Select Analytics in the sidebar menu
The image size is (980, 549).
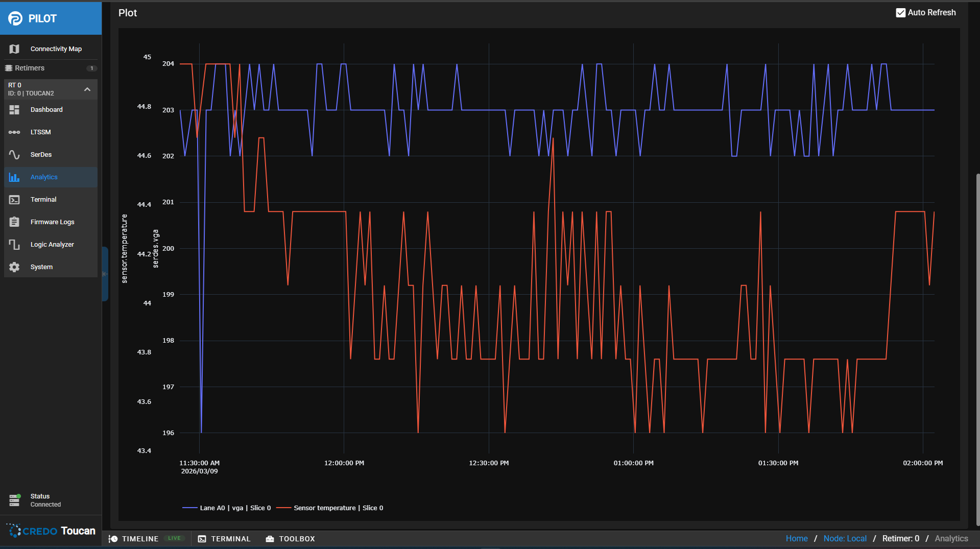coord(44,177)
